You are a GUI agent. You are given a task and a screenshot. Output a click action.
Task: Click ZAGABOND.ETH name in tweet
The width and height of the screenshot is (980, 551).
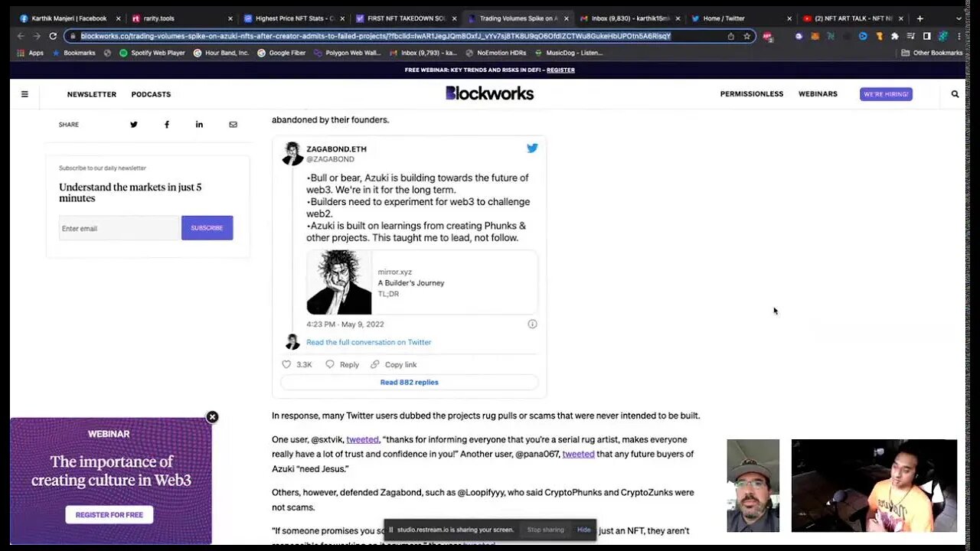(x=336, y=149)
